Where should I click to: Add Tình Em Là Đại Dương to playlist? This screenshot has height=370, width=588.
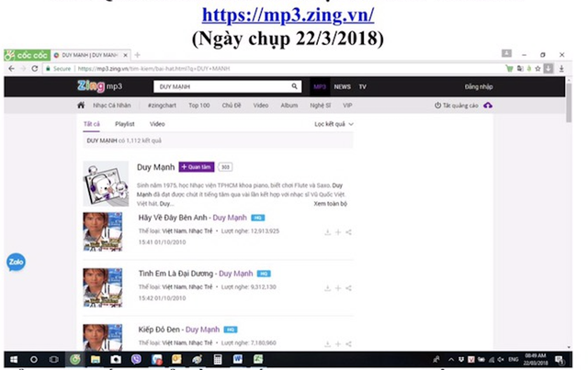point(338,288)
